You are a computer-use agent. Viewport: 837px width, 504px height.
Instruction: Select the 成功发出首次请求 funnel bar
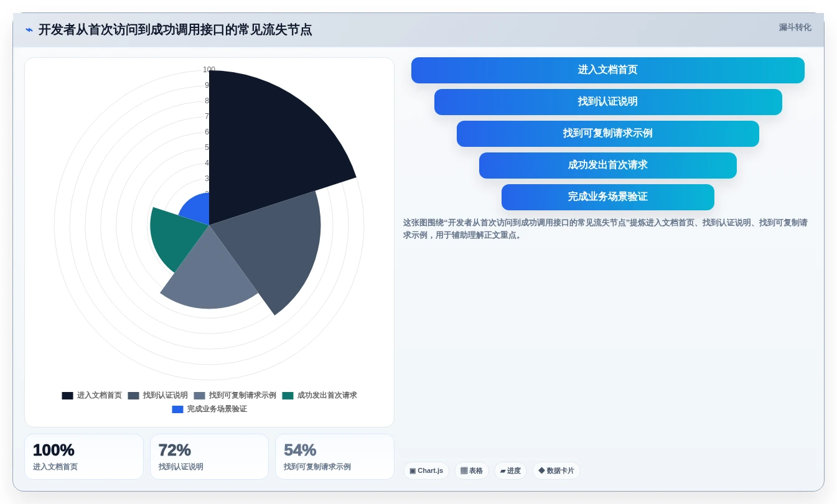(x=607, y=166)
